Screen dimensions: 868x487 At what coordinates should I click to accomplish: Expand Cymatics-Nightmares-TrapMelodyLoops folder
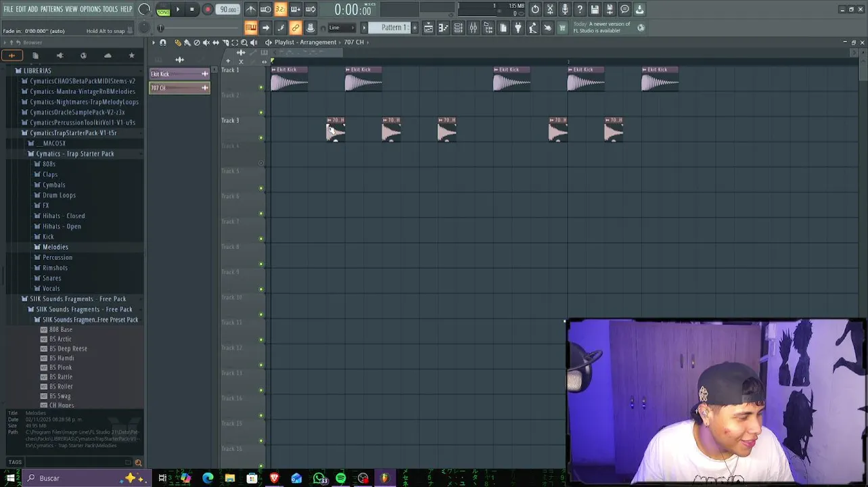(84, 101)
